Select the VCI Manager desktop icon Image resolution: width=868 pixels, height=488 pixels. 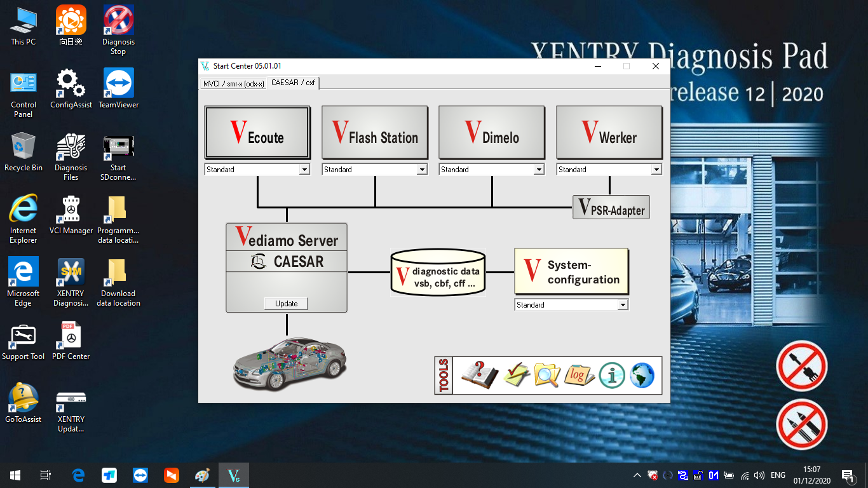point(71,215)
